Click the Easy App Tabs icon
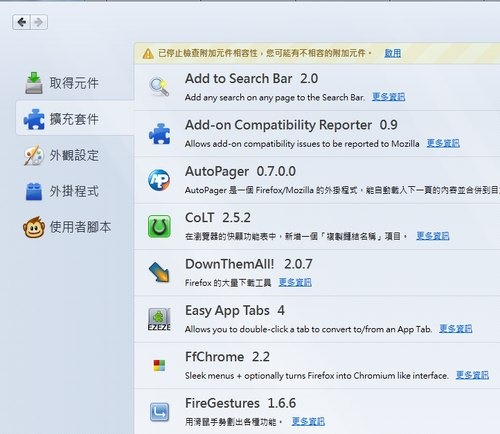500x434 pixels. click(159, 319)
